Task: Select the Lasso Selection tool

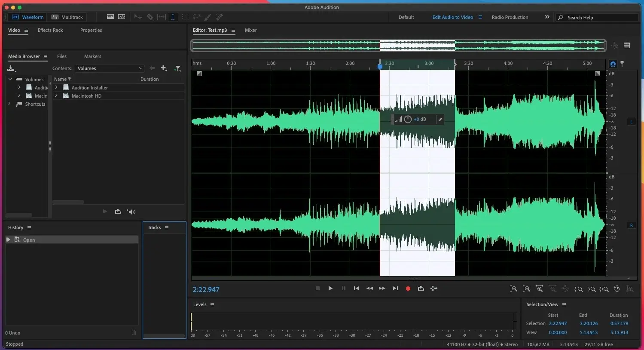Action: click(196, 17)
